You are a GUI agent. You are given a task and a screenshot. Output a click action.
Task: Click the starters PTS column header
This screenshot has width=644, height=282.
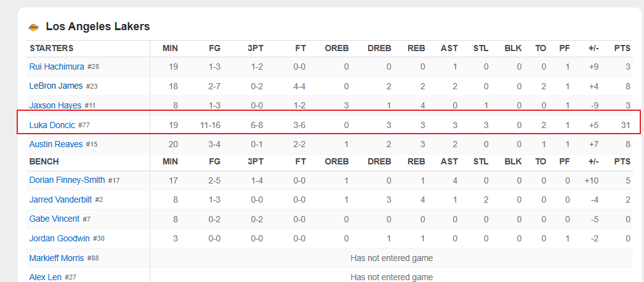click(622, 49)
